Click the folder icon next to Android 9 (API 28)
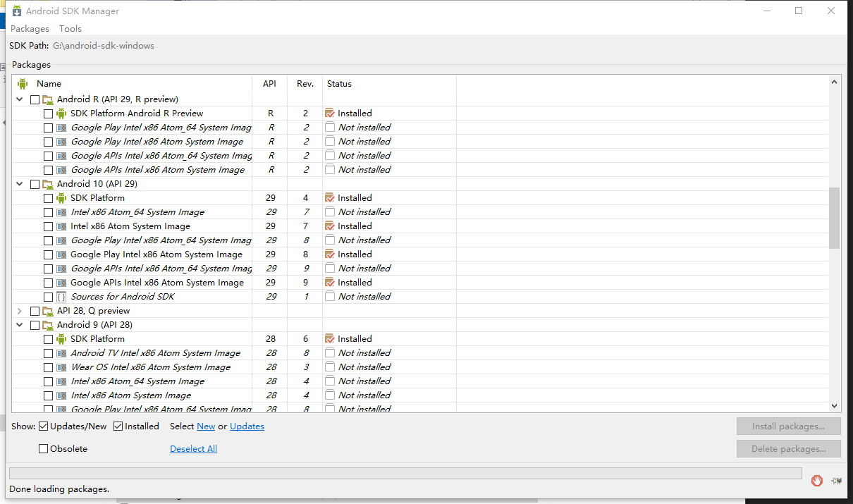The height and width of the screenshot is (504, 853). click(x=48, y=325)
